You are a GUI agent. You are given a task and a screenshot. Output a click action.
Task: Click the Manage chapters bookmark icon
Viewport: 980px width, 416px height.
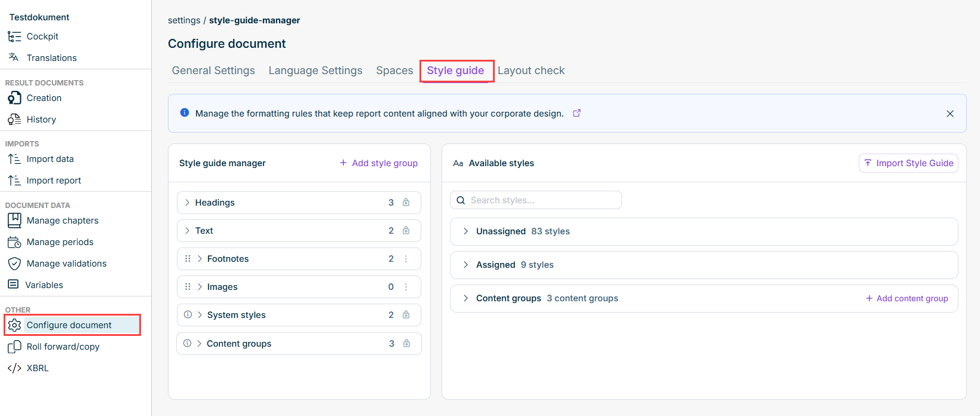[14, 221]
